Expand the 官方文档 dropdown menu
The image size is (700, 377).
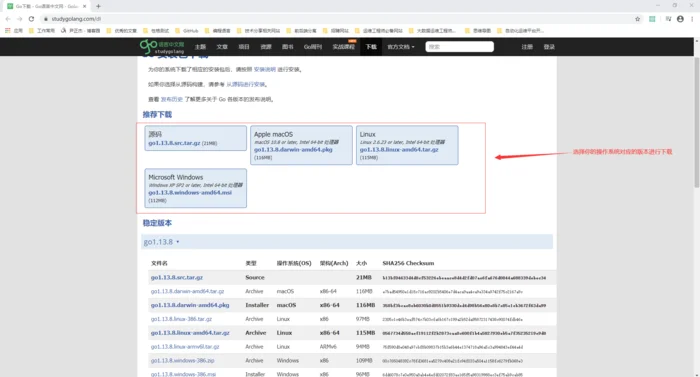400,46
